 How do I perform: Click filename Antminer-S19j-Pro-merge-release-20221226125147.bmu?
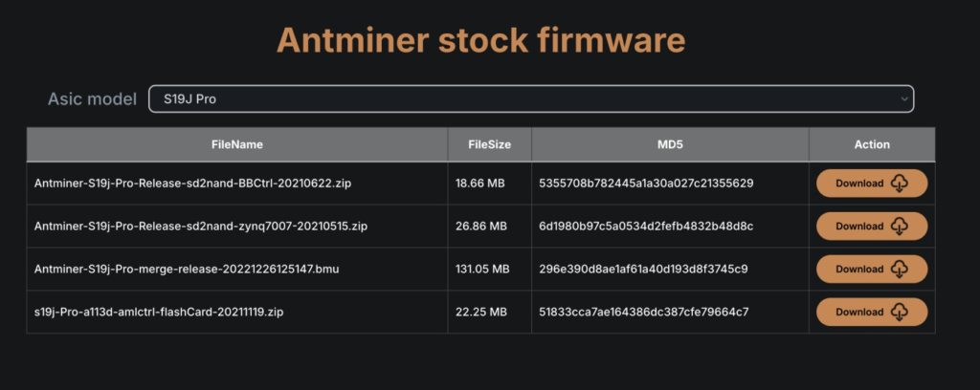click(187, 269)
